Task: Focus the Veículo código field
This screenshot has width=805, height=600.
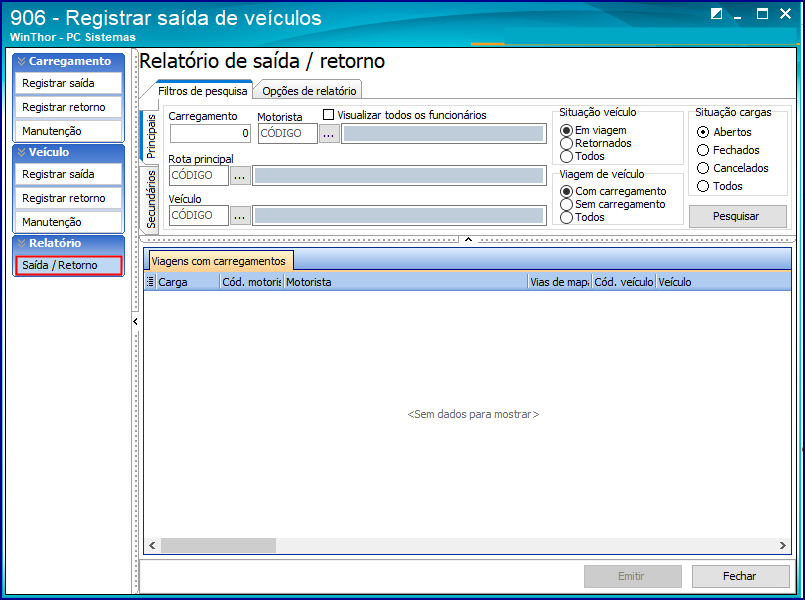Action: point(199,216)
